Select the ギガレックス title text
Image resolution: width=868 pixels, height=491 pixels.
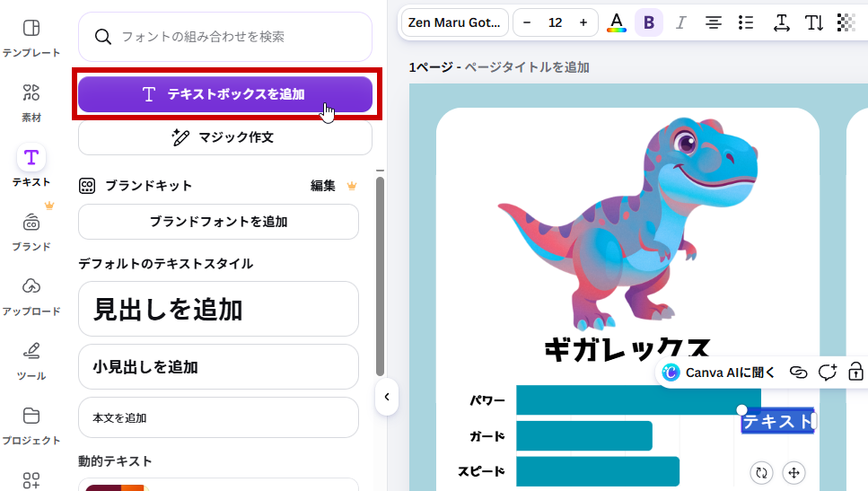coord(627,350)
